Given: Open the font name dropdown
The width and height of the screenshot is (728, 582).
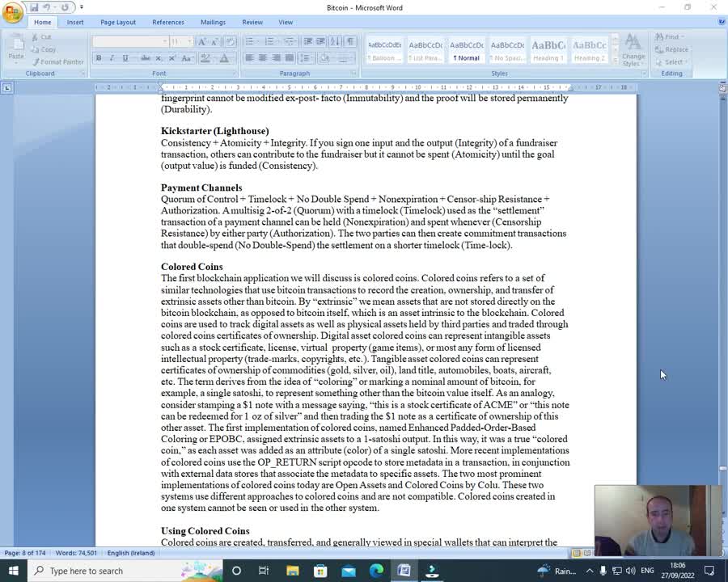Looking at the screenshot, I should 164,42.
